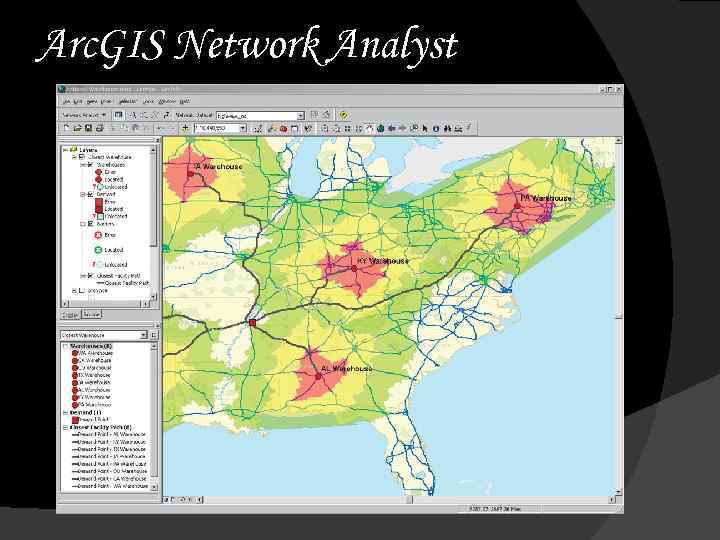
Task: Click the New map document icon
Action: tap(67, 129)
